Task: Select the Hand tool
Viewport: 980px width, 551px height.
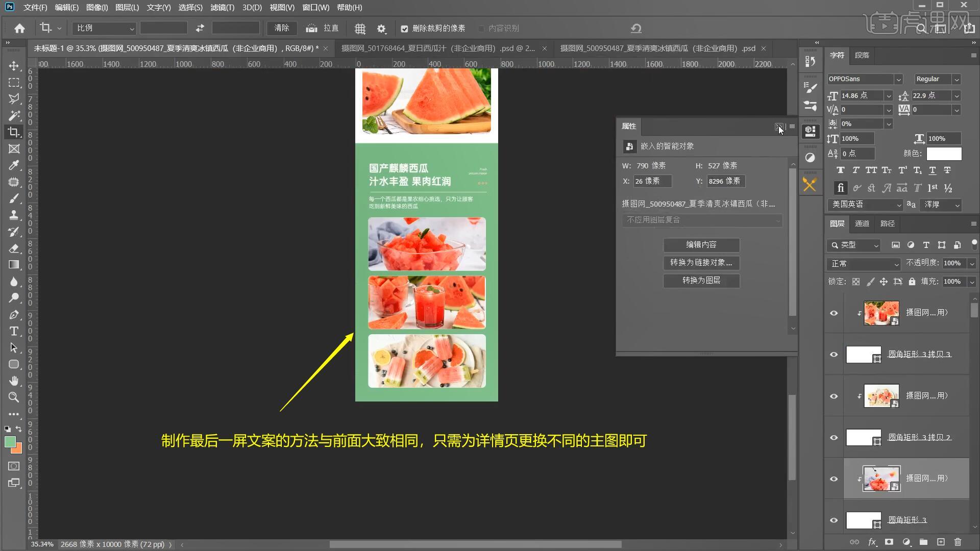Action: [x=14, y=381]
